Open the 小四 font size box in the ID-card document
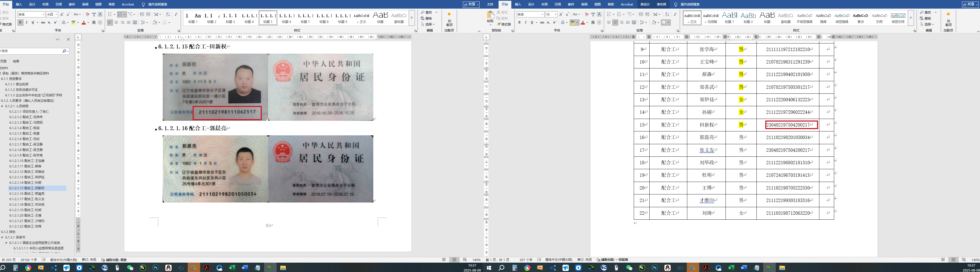This screenshot has height=272, width=980. click(x=52, y=15)
